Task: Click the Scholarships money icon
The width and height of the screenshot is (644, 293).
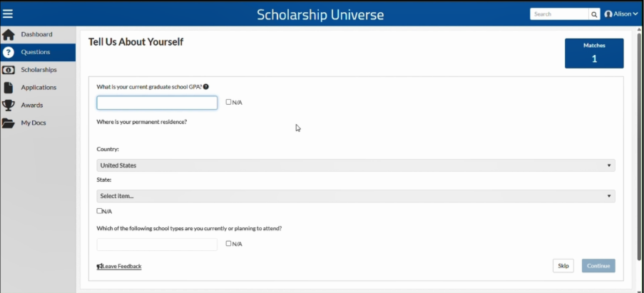Action: (x=9, y=70)
